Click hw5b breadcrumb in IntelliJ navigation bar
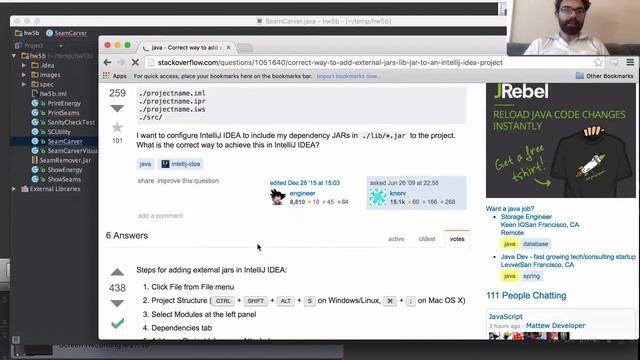Screen dimensions: 640x360 coord(27,33)
